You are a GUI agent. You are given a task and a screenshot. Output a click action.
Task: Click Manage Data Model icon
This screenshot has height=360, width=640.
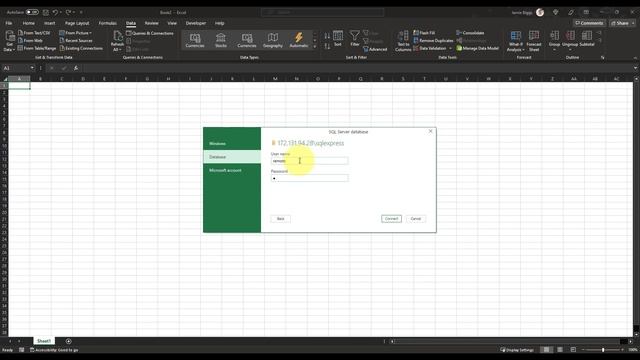pyautogui.click(x=459, y=48)
